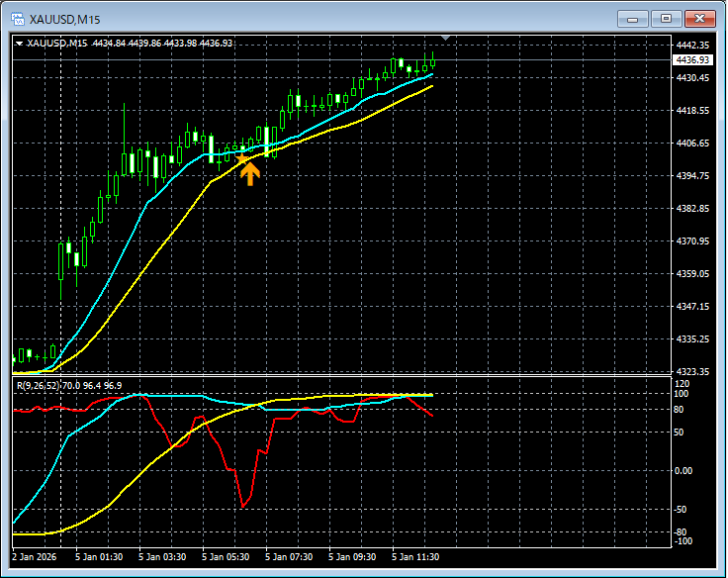Close the XAUUSD,M15 chart window

click(x=699, y=19)
